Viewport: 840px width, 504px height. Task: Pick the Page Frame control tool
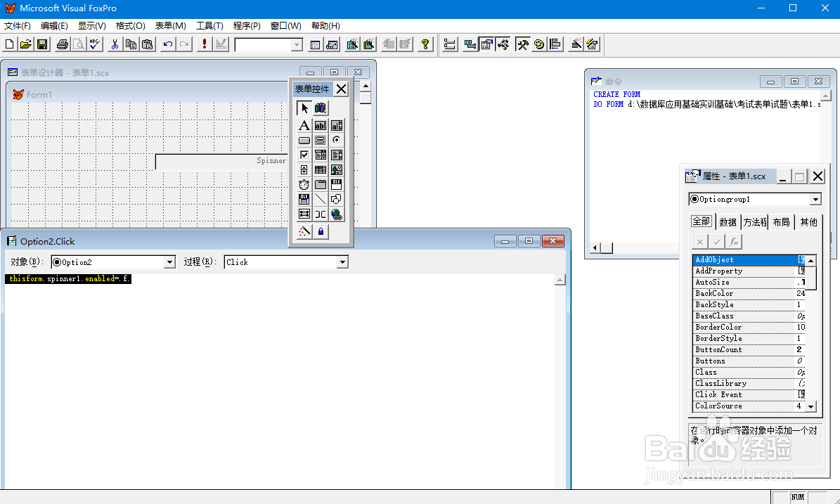(x=321, y=185)
